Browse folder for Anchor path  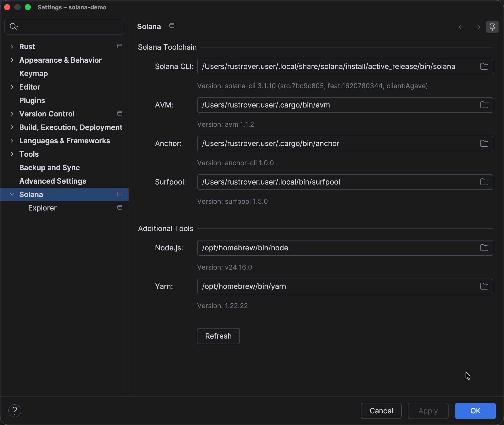(x=484, y=144)
